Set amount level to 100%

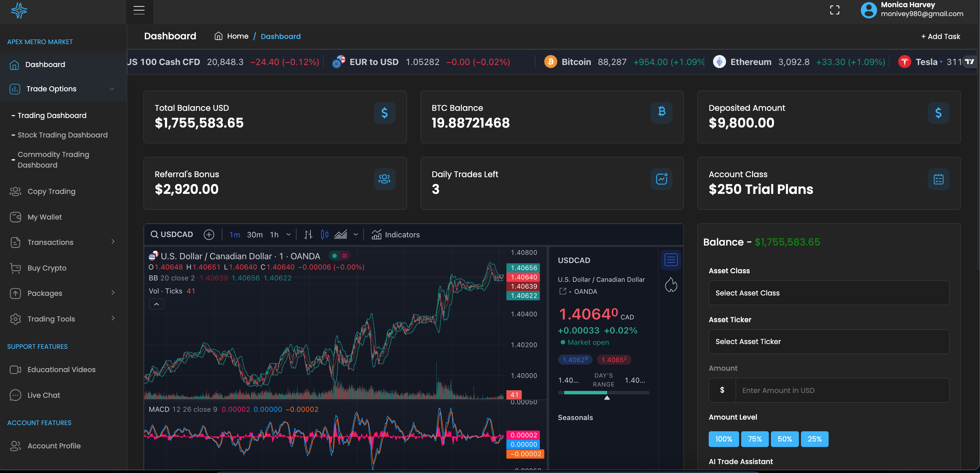tap(724, 439)
